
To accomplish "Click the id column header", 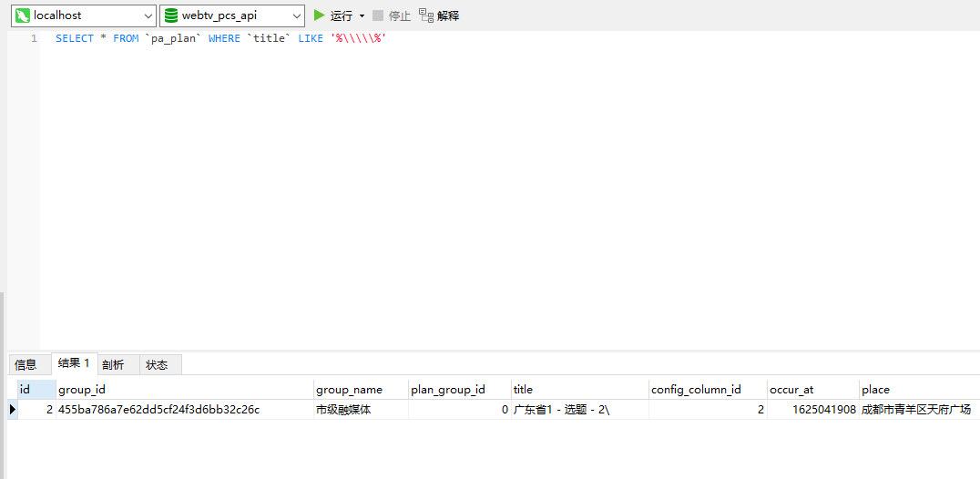I will click(36, 389).
